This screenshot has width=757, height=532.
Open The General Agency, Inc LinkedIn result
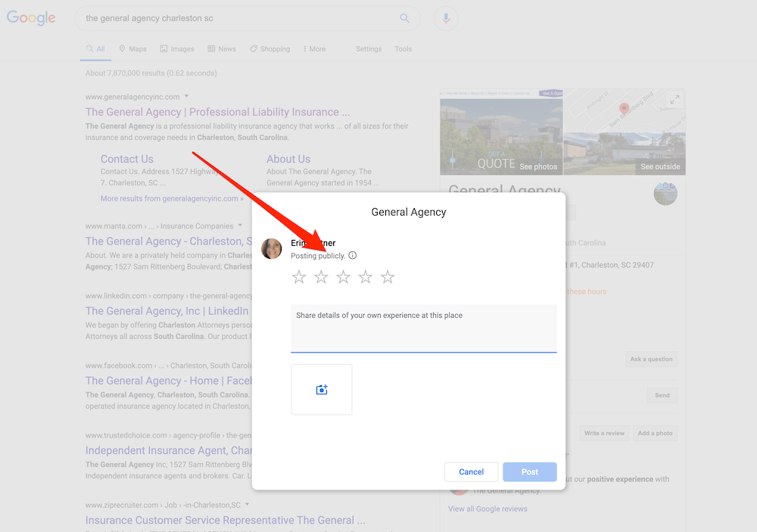167,311
